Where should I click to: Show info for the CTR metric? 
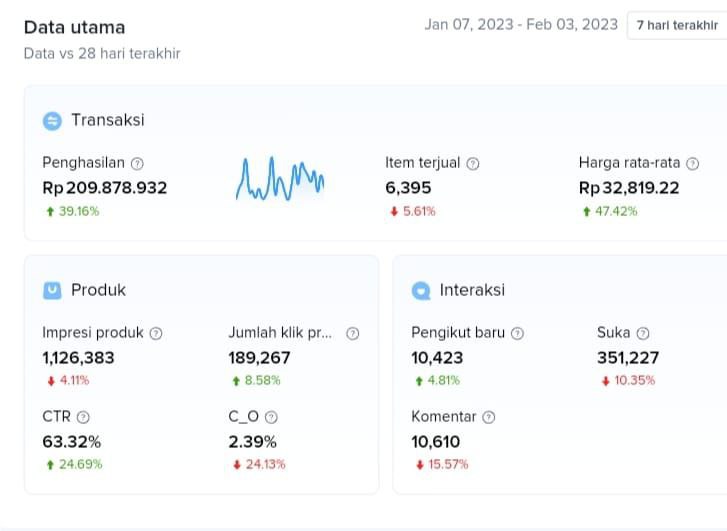(x=83, y=417)
